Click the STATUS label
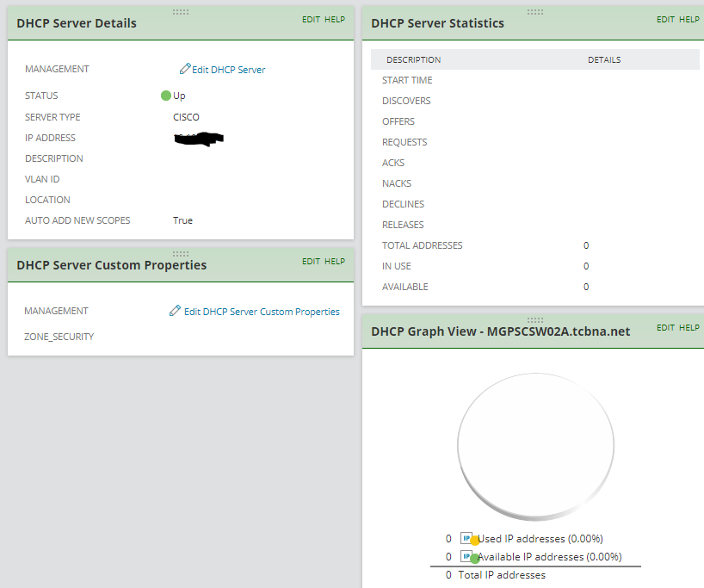The height and width of the screenshot is (588, 704). pyautogui.click(x=41, y=96)
